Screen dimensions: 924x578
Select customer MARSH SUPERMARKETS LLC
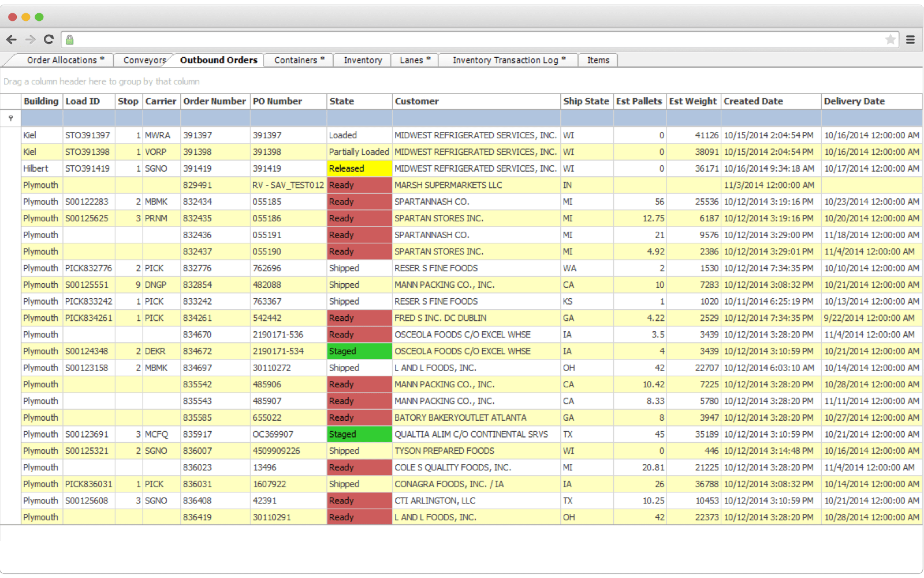click(x=476, y=186)
